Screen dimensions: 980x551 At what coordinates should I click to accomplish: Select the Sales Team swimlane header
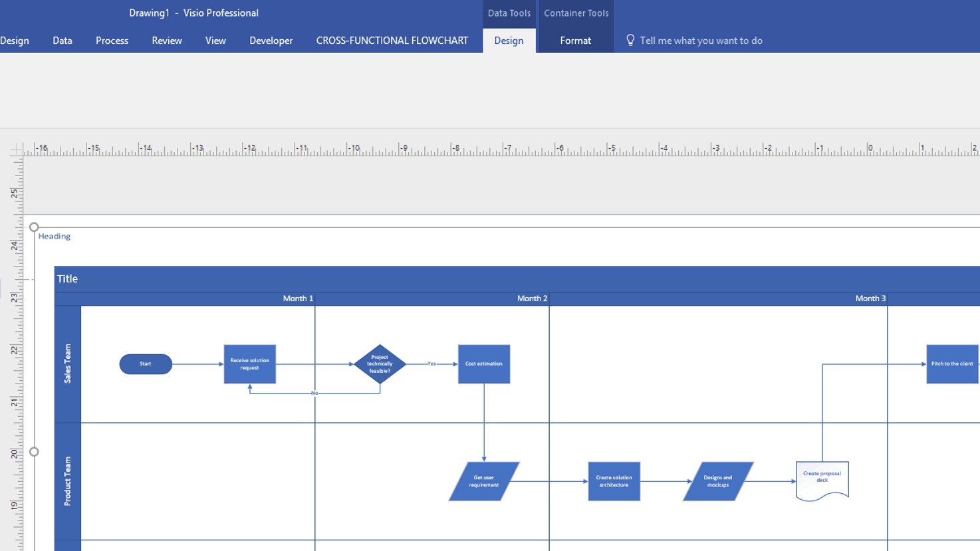click(x=68, y=364)
